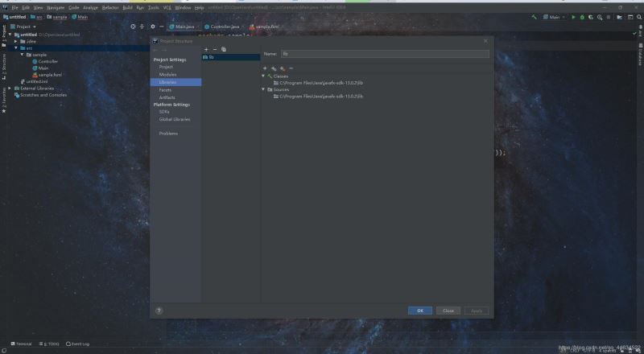The width and height of the screenshot is (644, 354).
Task: Select Artifacts in settings list
Action: point(167,97)
